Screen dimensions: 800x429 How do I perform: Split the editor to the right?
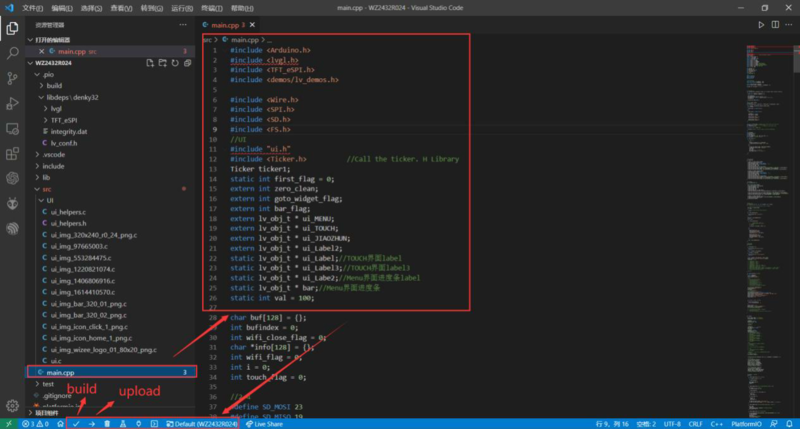775,24
